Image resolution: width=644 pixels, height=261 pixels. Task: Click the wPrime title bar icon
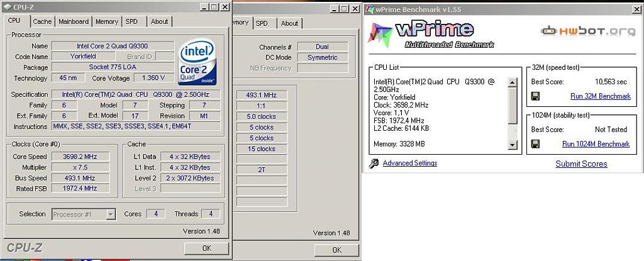point(370,9)
